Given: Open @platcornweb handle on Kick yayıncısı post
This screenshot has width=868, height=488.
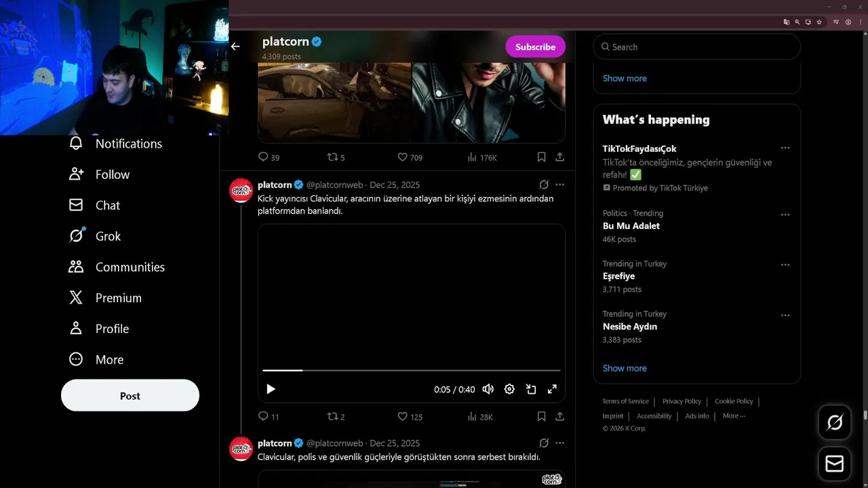Looking at the screenshot, I should click(335, 184).
